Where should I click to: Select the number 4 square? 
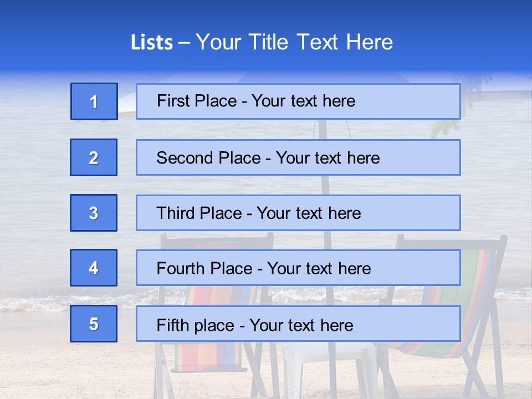pos(94,268)
